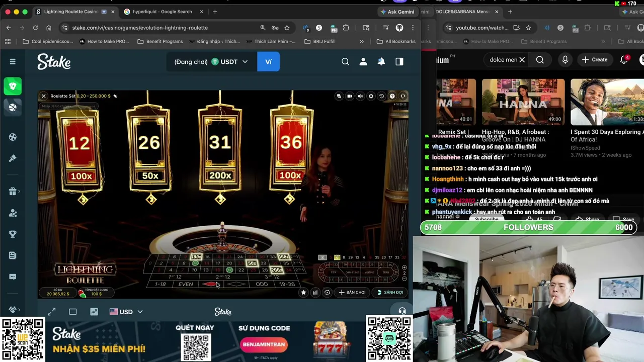644x362 pixels.
Task: Open roulette live chat icon
Action: point(339,96)
